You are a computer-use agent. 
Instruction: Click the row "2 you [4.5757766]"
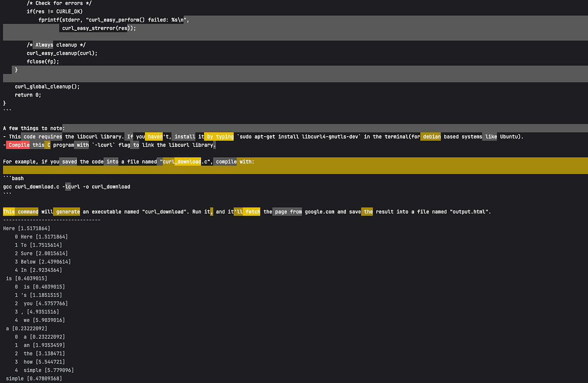coord(41,303)
